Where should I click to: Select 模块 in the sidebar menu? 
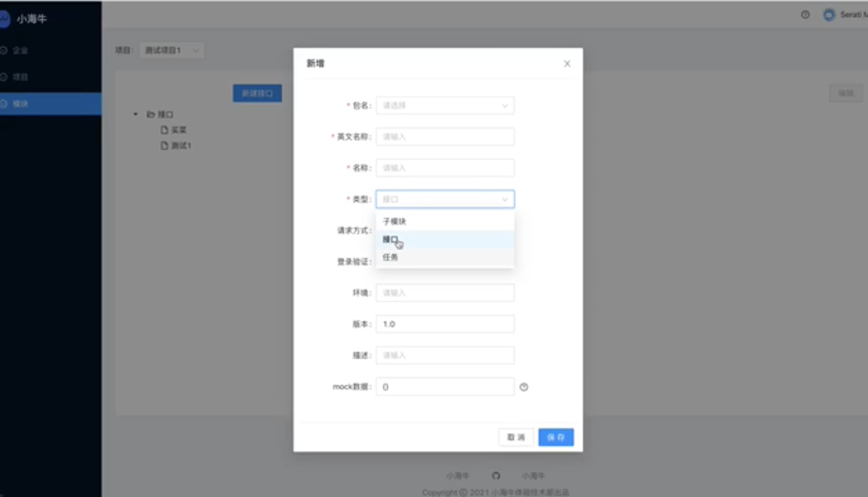coord(51,103)
